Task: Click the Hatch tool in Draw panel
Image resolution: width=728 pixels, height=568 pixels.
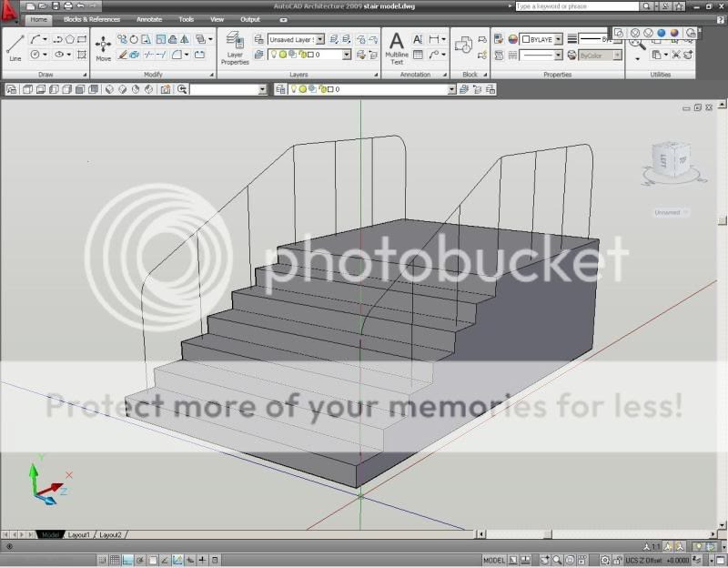Action: tap(82, 55)
